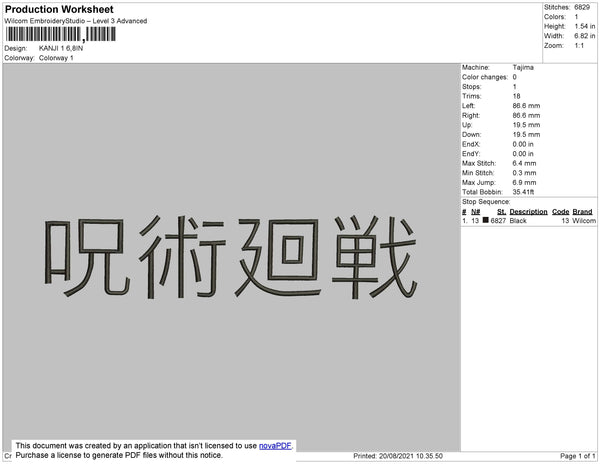This screenshot has width=600, height=464.
Task: Click the Zoom value '1:1'
Action: (579, 46)
